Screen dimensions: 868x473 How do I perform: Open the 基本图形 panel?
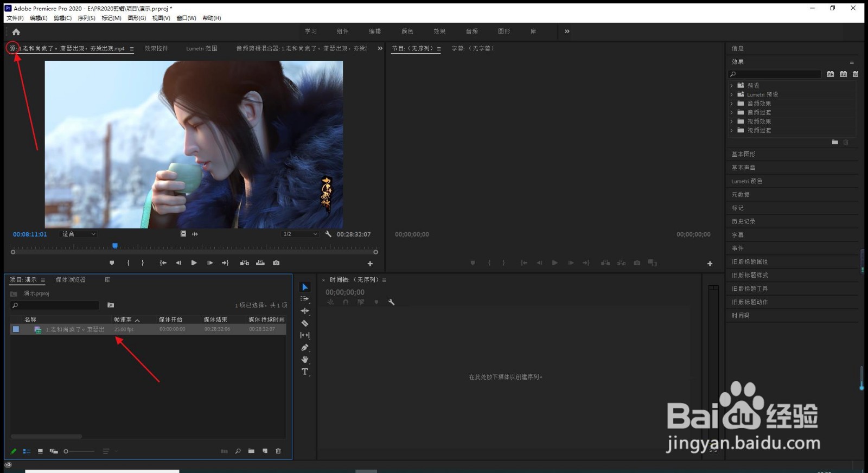743,154
